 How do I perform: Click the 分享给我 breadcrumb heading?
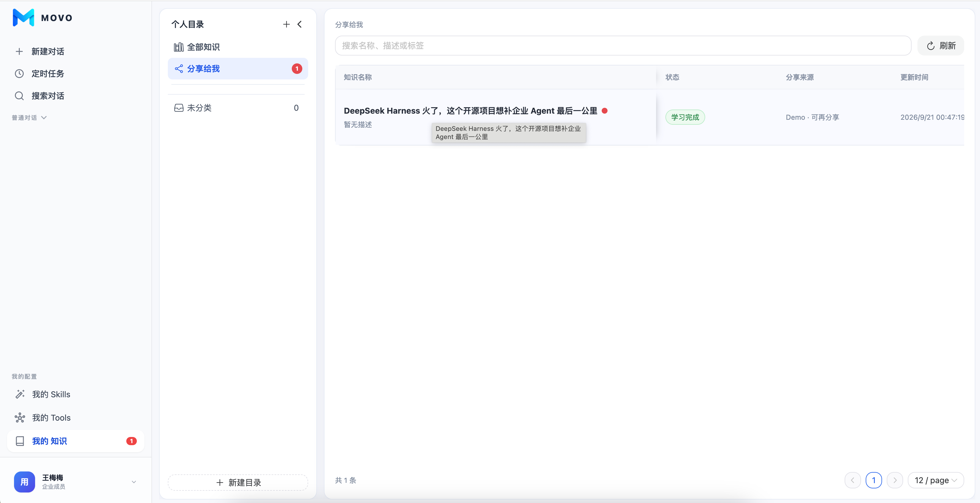click(x=349, y=25)
